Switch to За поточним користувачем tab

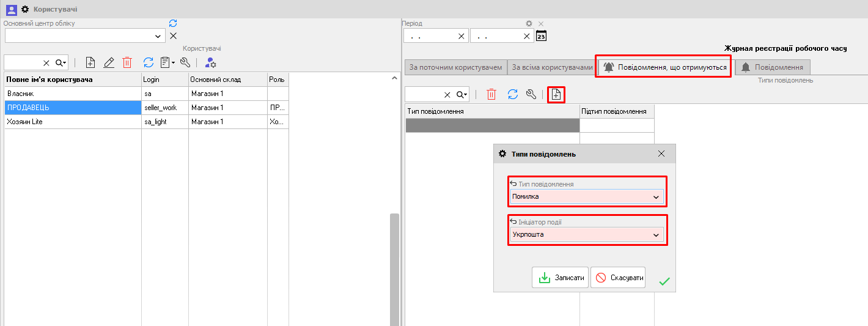(x=455, y=67)
